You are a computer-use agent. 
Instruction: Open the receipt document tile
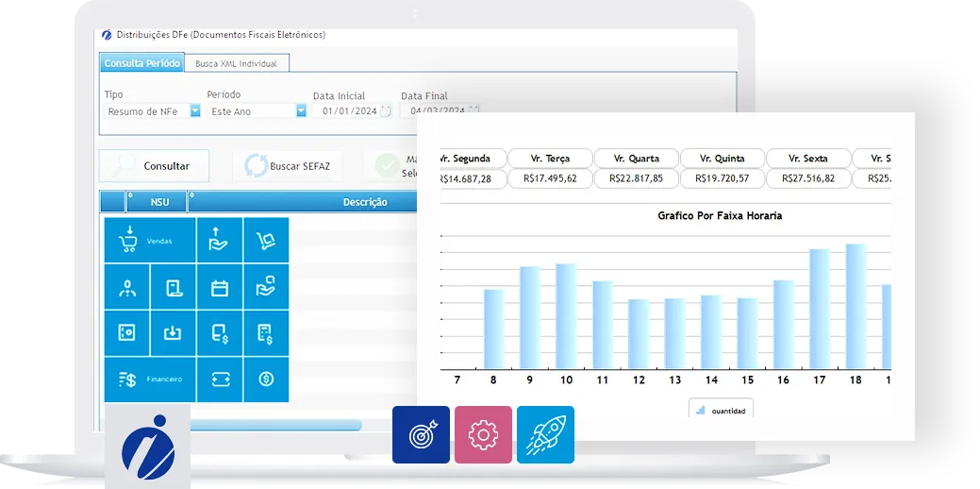point(174,287)
